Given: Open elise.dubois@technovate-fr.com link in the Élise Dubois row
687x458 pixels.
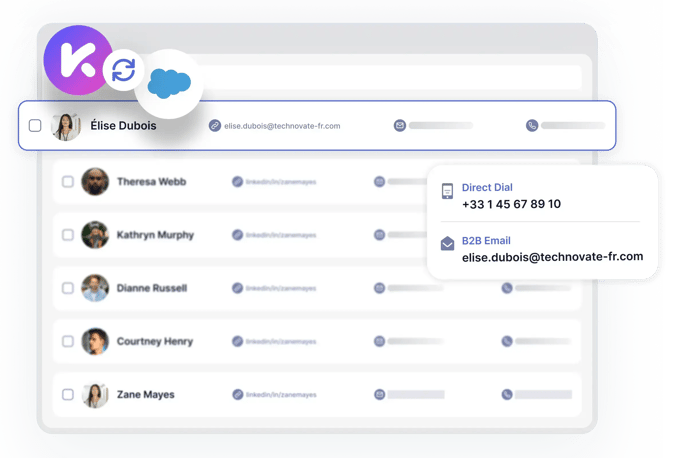Looking at the screenshot, I should point(282,126).
